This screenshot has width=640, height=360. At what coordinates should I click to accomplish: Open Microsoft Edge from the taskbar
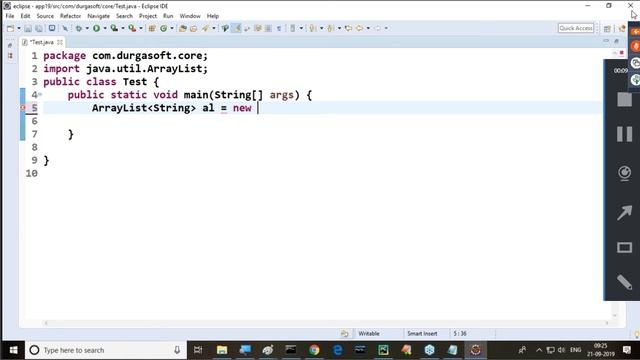(x=338, y=350)
